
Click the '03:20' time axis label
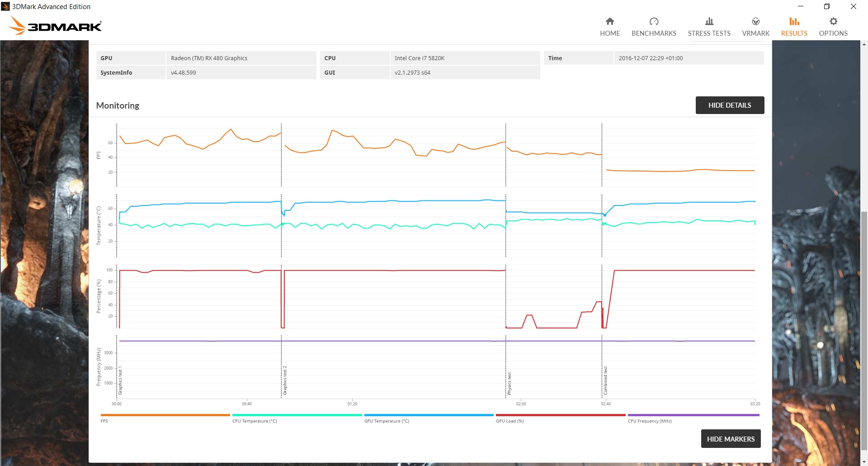[755, 404]
